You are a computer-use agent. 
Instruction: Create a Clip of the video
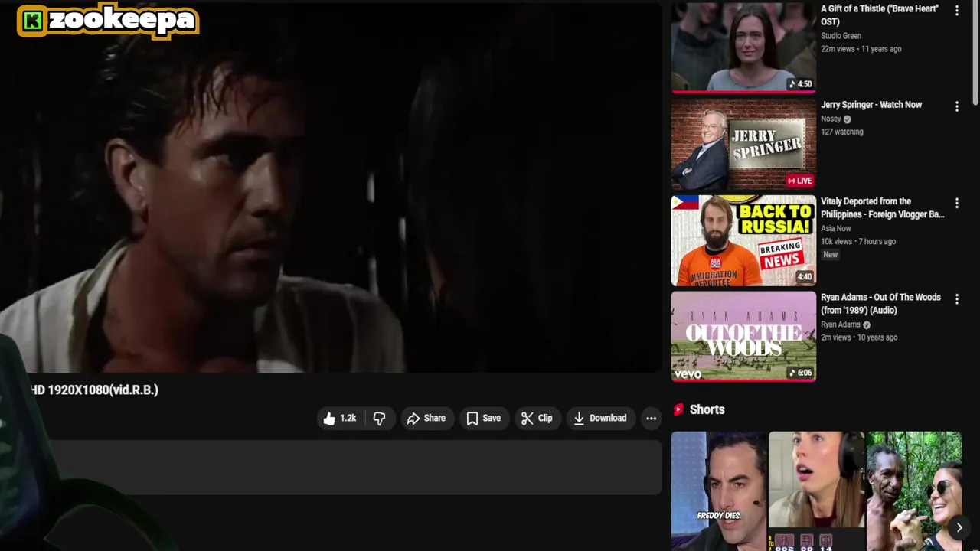(537, 418)
